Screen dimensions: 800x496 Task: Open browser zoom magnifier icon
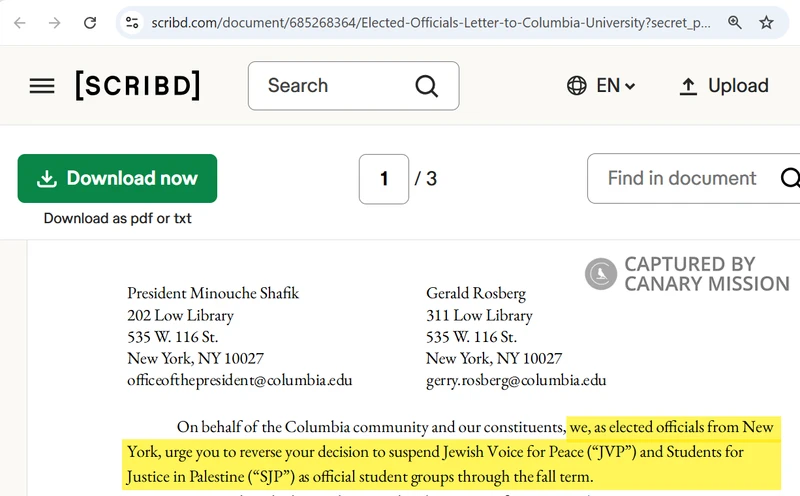[735, 22]
